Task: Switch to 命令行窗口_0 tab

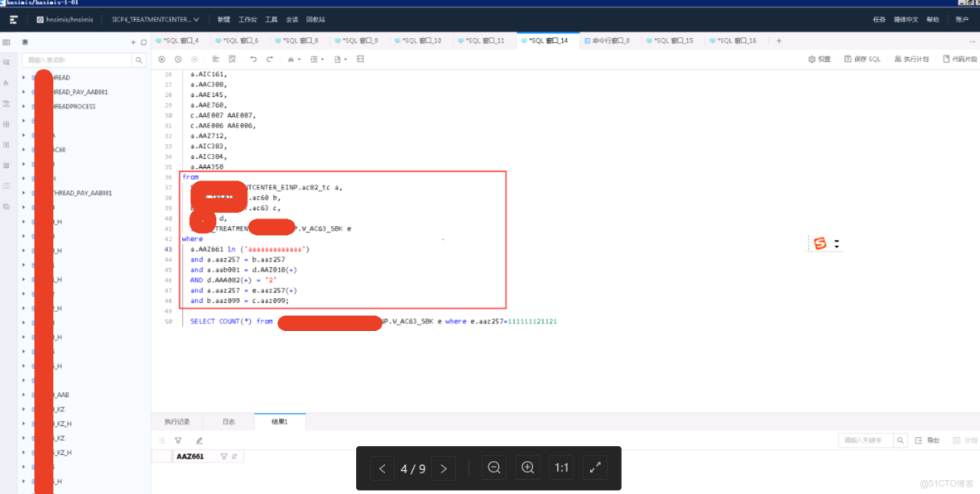Action: pos(609,41)
